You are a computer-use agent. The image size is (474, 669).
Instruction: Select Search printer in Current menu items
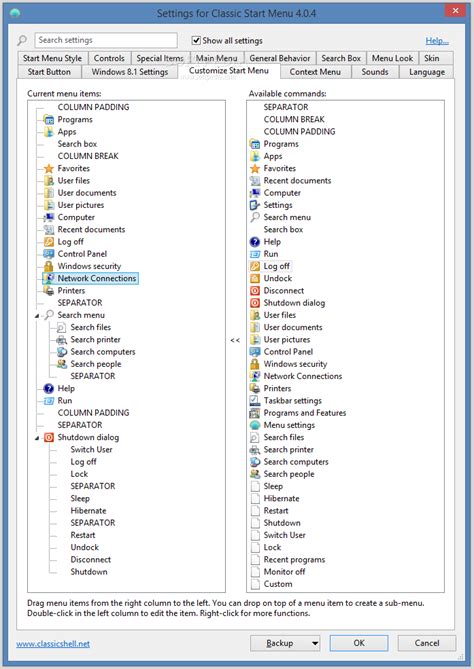(96, 340)
